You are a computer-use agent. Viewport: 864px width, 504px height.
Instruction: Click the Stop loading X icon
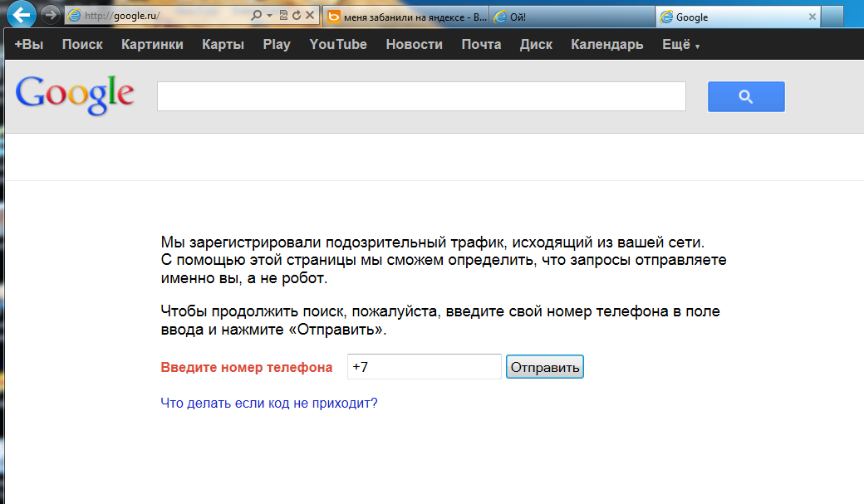310,16
